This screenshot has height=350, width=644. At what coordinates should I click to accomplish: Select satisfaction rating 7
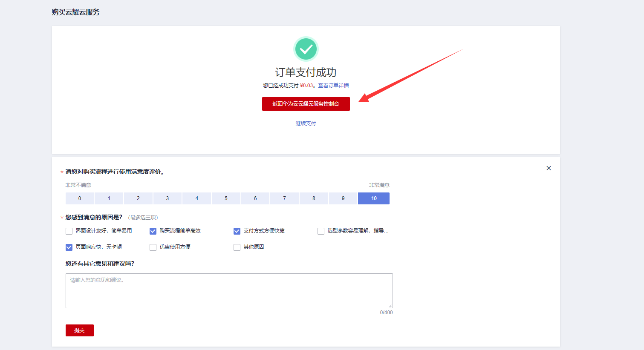point(284,198)
